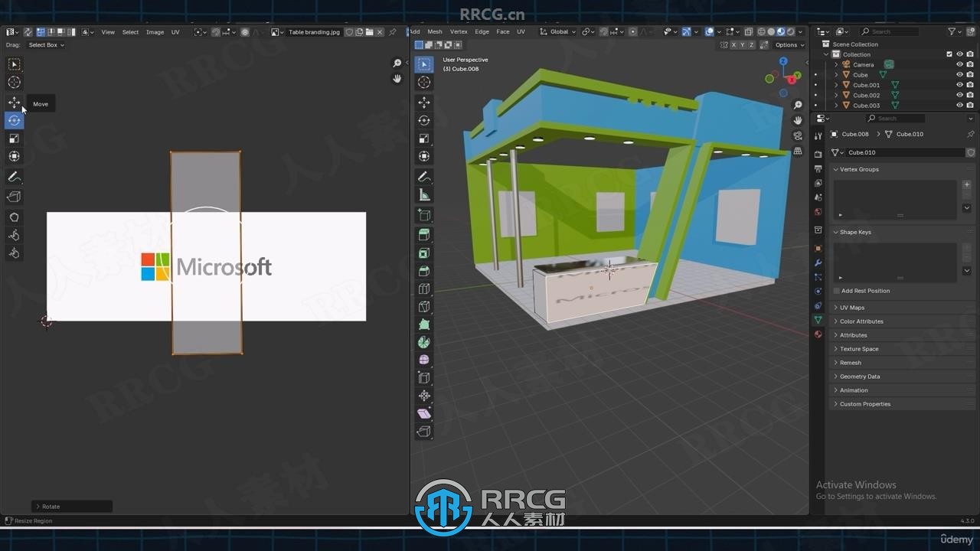Click the zoom icon in the UV editor

(397, 64)
